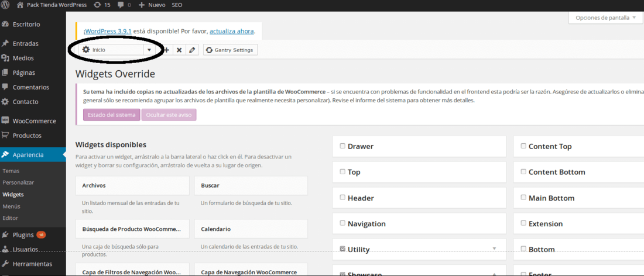The height and width of the screenshot is (276, 644).
Task: Open the Pack Tienda WordPress site home
Action: [x=53, y=5]
